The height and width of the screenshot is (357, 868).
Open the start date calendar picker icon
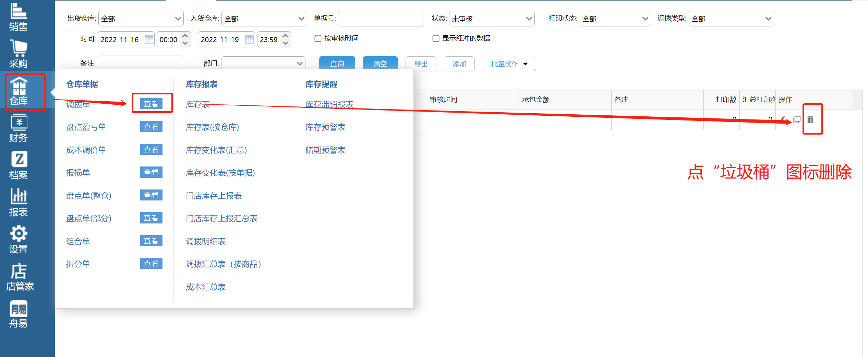149,39
